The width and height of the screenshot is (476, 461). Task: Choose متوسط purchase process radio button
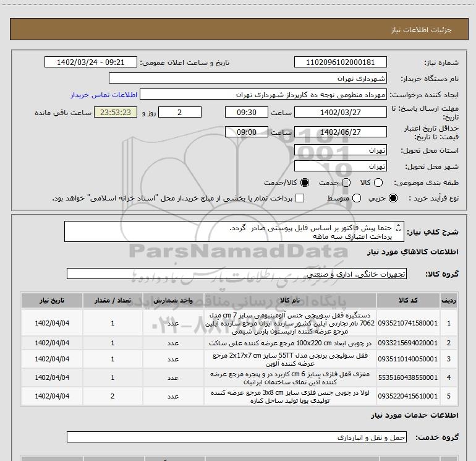click(357, 198)
